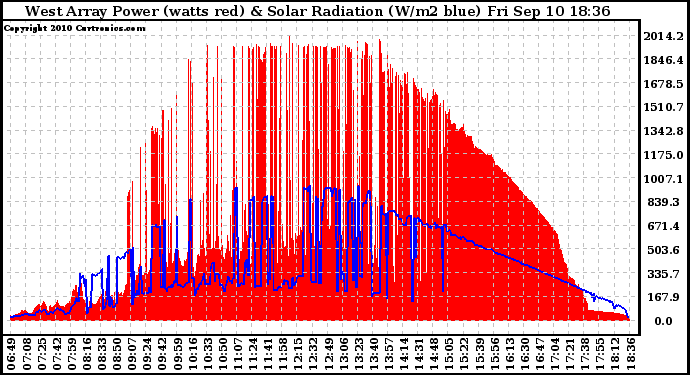Click the y-axis value 503.6
The width and height of the screenshot is (690, 375).
click(x=664, y=250)
